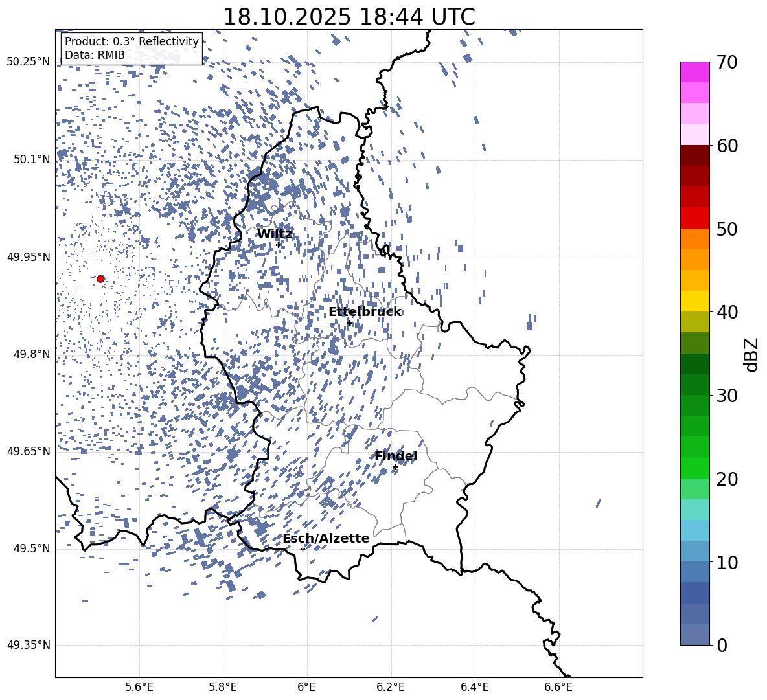Click the 49.35°N latitude label
Screen dimensions: 767x700
pyautogui.click(x=29, y=645)
